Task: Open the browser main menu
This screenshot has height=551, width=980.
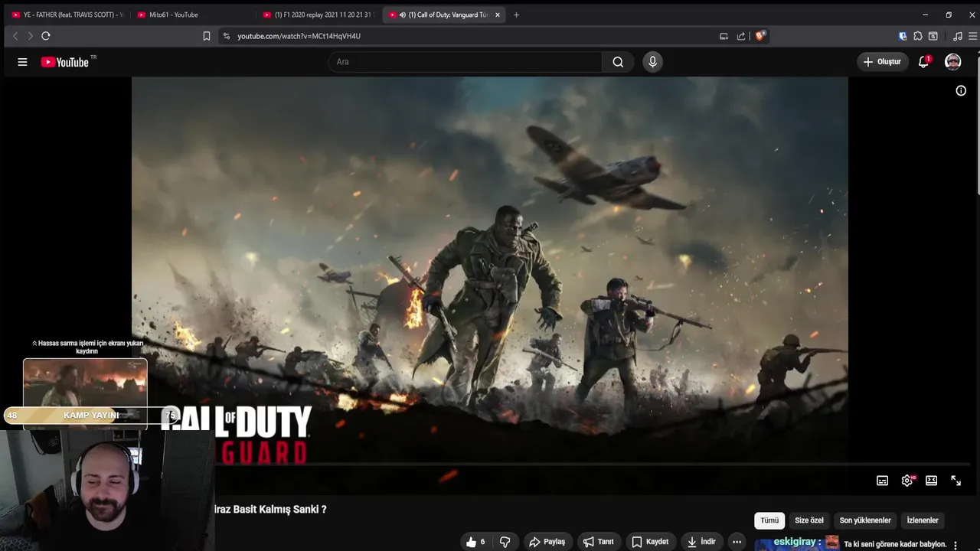Action: point(972,36)
